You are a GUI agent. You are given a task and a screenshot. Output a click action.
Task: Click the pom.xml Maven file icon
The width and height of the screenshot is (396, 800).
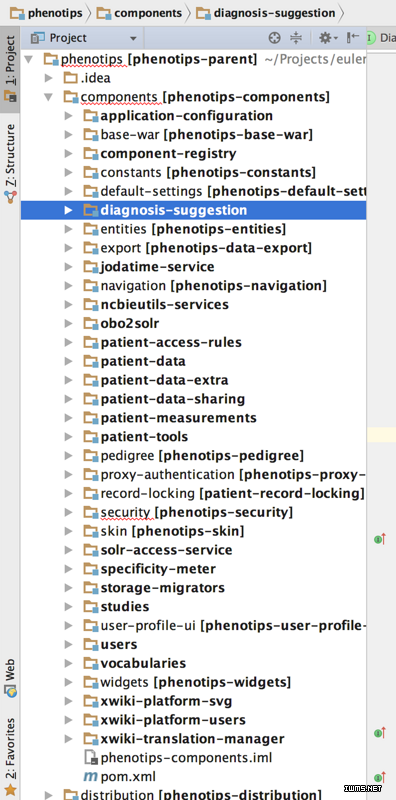point(90,777)
